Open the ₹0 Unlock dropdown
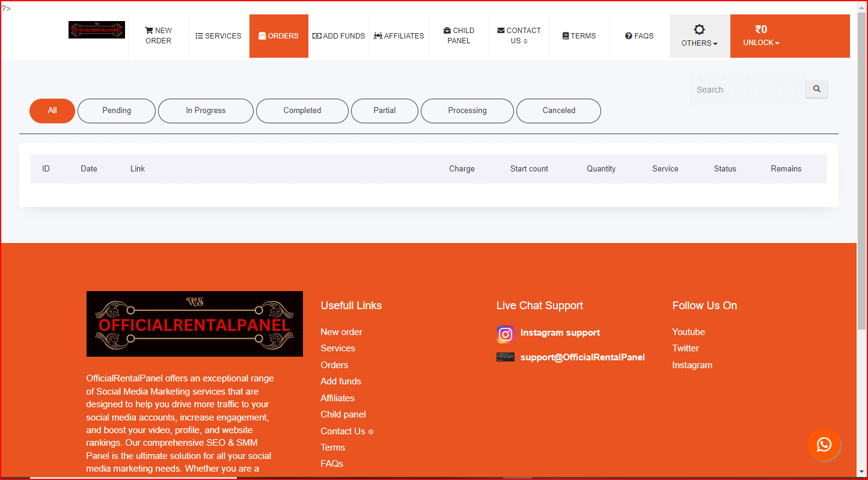The image size is (868, 480). point(761,35)
